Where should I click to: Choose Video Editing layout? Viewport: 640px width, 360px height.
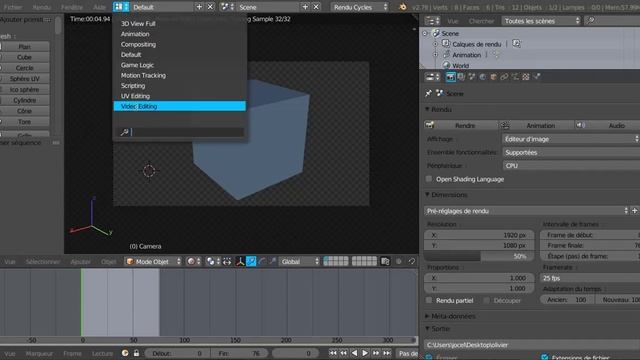click(180, 106)
